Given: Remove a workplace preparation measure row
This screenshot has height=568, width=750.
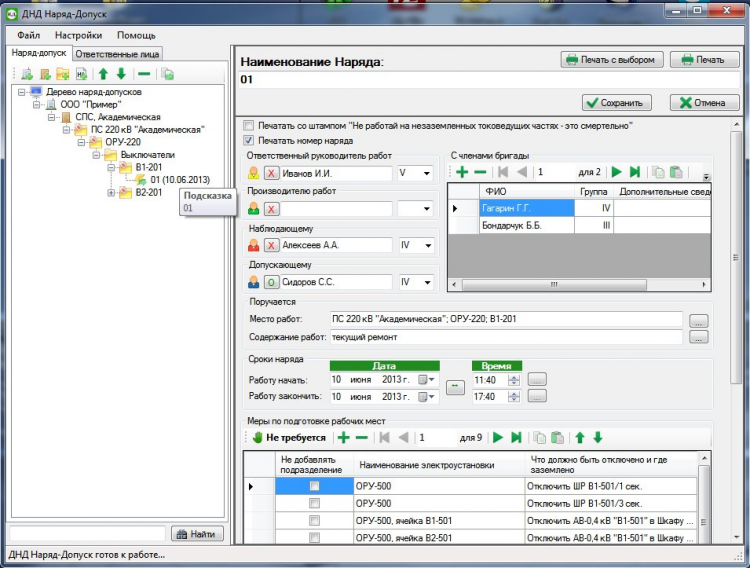Looking at the screenshot, I should (x=362, y=437).
